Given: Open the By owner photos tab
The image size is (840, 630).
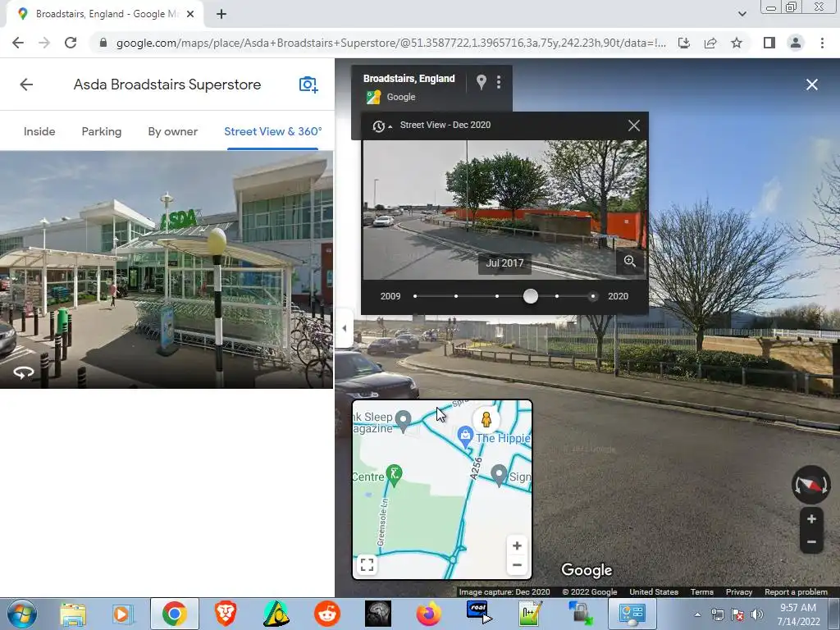Looking at the screenshot, I should point(172,131).
